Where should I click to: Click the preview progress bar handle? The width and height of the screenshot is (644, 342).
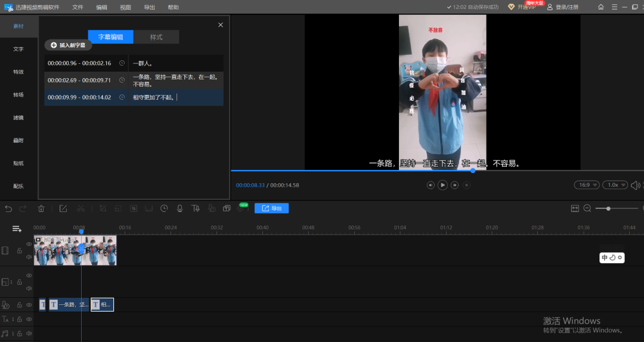(473, 170)
